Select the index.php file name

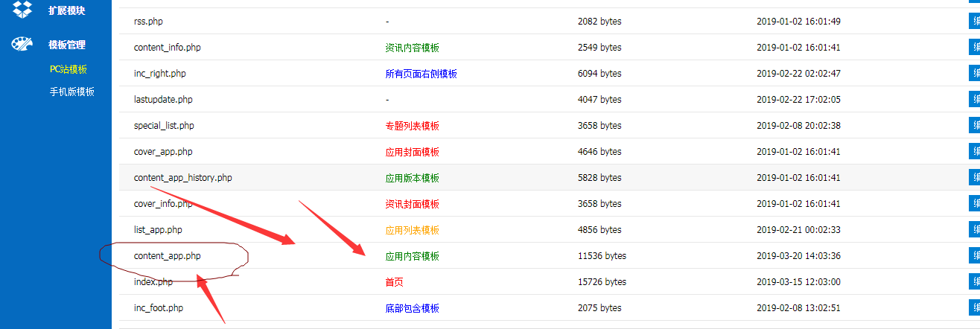click(153, 282)
